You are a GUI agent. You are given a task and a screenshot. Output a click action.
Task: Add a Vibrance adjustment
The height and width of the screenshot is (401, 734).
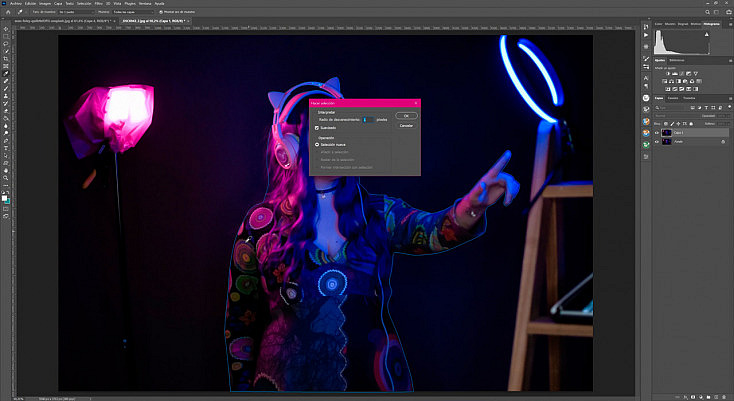(x=696, y=74)
